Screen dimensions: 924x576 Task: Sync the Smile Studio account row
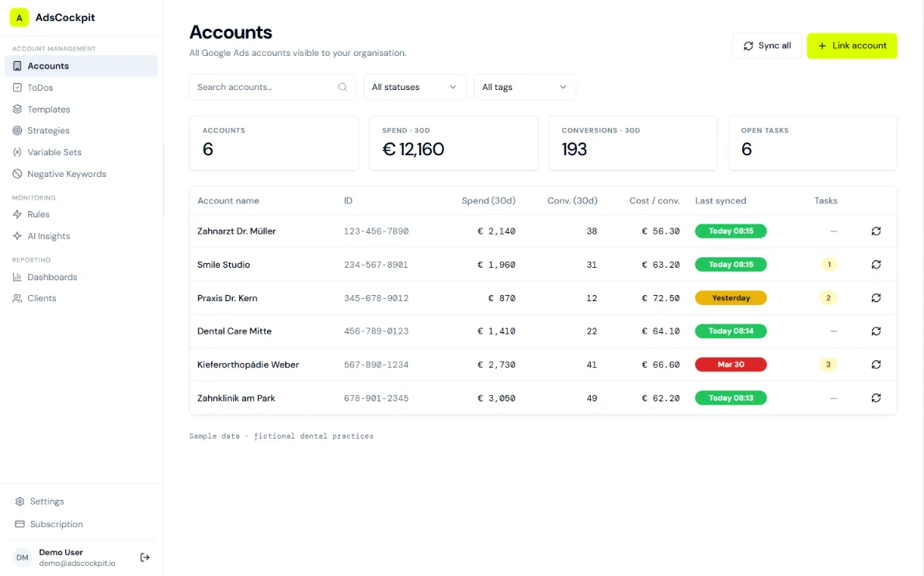[877, 265]
